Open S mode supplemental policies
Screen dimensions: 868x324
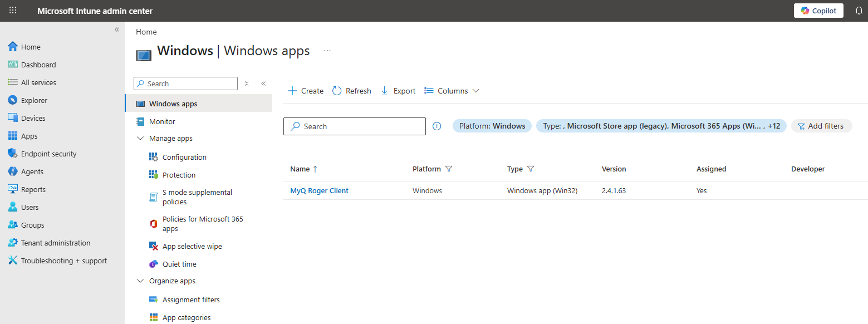point(197,197)
